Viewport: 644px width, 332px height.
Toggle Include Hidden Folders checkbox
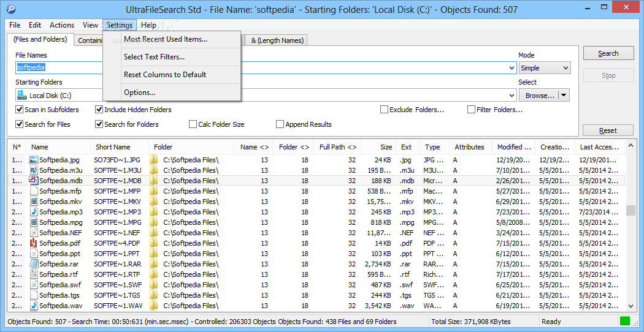(99, 110)
